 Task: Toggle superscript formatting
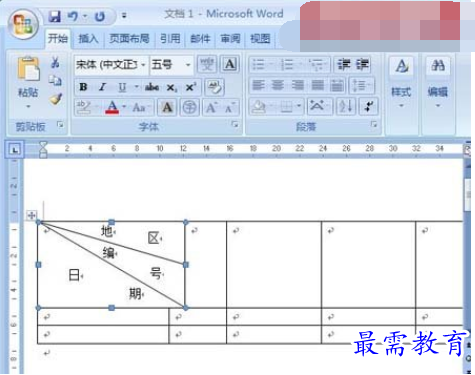pos(191,87)
